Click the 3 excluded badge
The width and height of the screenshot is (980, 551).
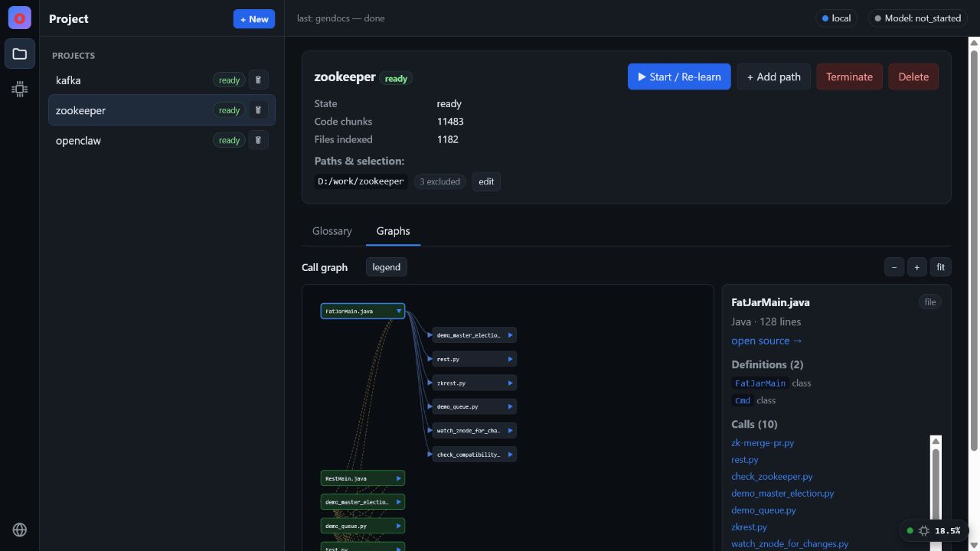click(x=440, y=181)
